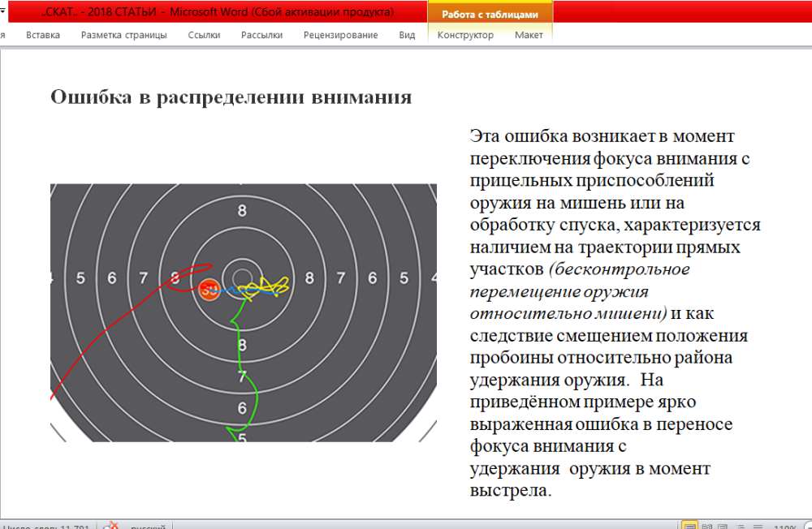
Task: Click the line "переключения фокуса внимания с"
Action: coord(610,158)
